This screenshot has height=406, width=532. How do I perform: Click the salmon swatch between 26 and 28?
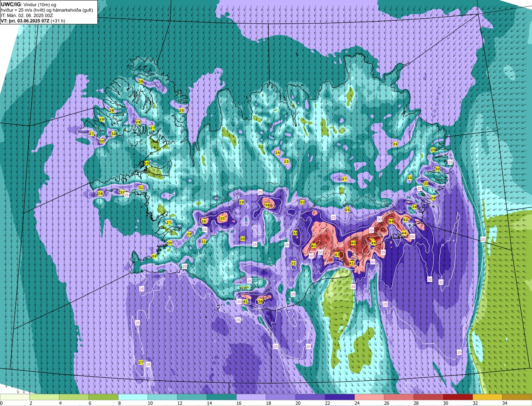click(x=399, y=397)
